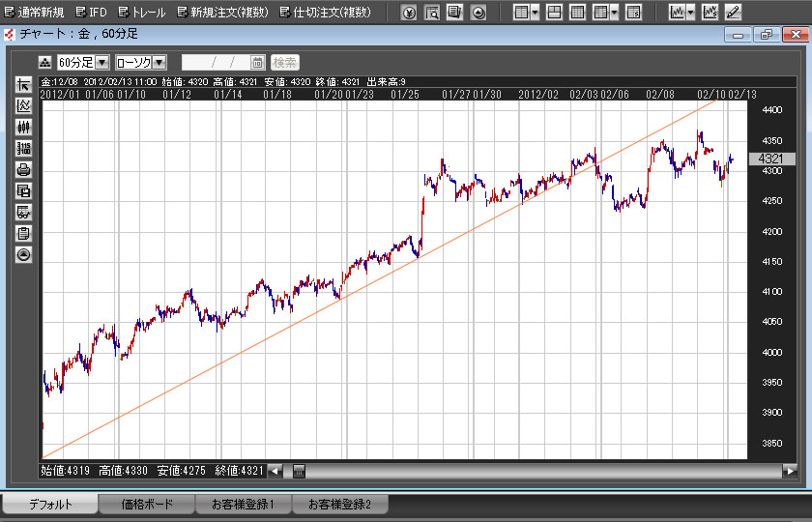Open the calendar date picker icon
The image size is (812, 522).
pyautogui.click(x=257, y=62)
